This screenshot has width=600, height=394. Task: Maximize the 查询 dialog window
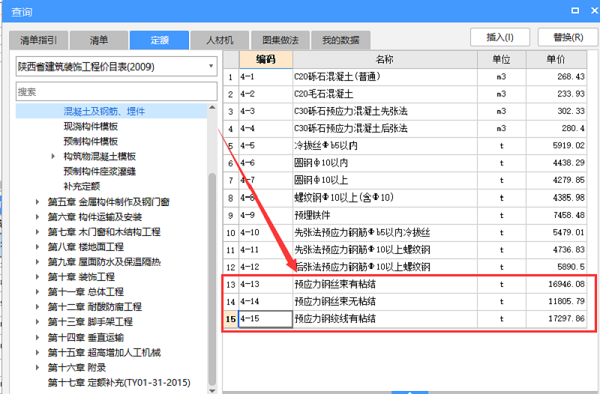tap(575, 11)
